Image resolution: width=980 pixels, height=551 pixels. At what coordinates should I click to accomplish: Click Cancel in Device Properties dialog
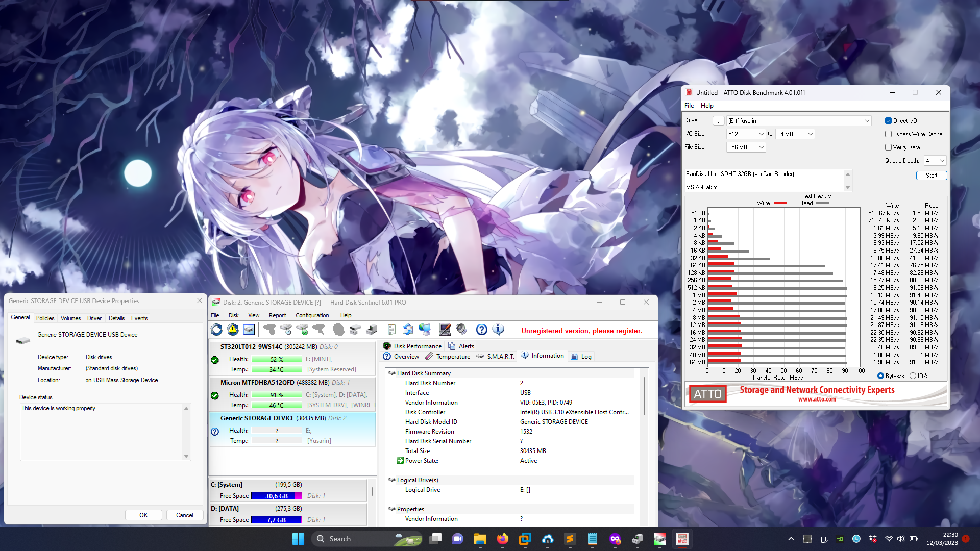click(x=185, y=515)
